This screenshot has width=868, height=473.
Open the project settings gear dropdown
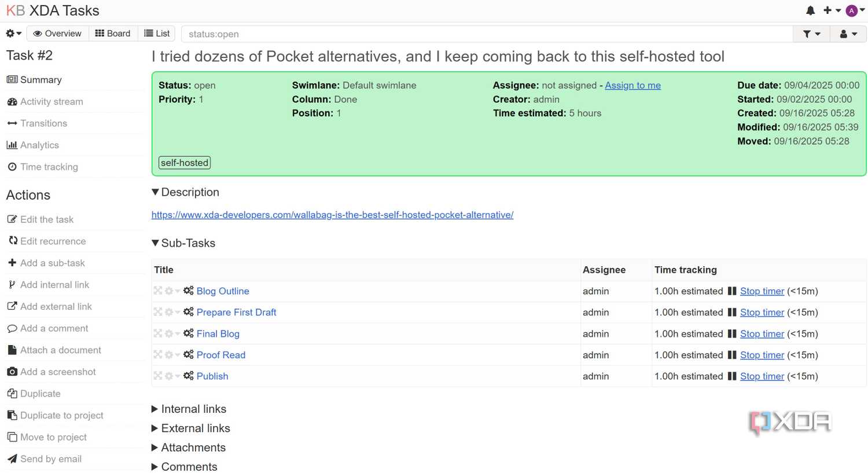(13, 34)
